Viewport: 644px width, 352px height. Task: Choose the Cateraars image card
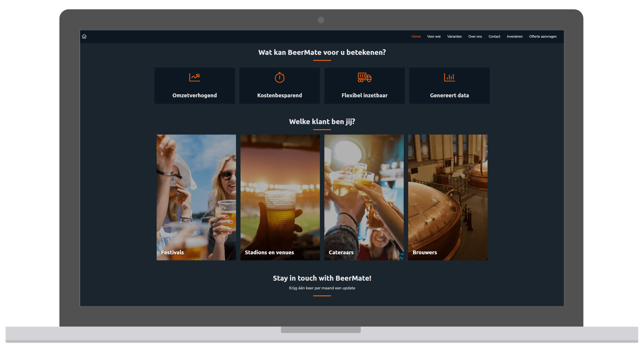(364, 197)
